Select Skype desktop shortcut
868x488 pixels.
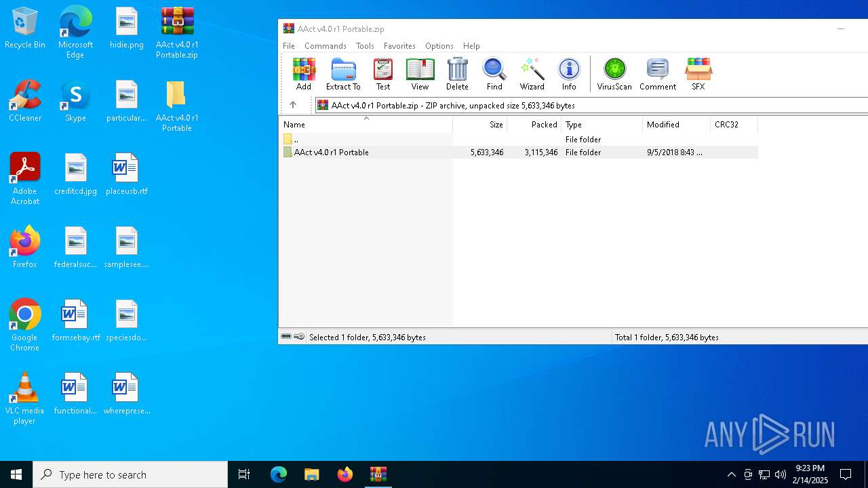coord(75,101)
